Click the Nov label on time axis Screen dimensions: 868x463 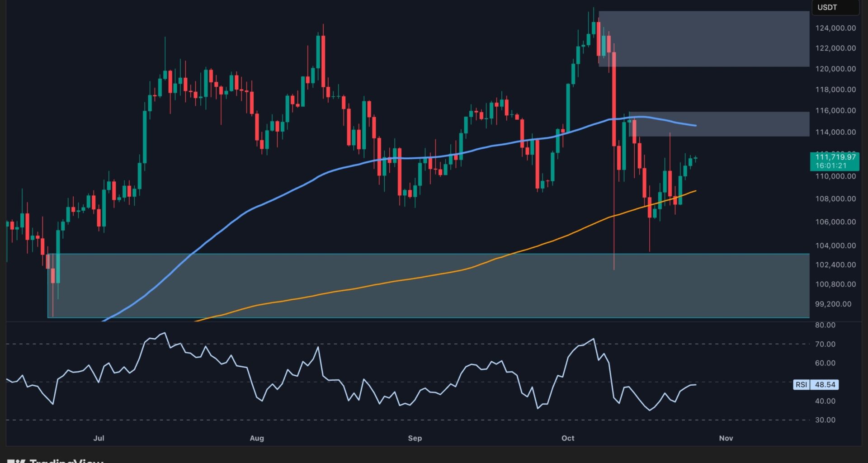(726, 438)
